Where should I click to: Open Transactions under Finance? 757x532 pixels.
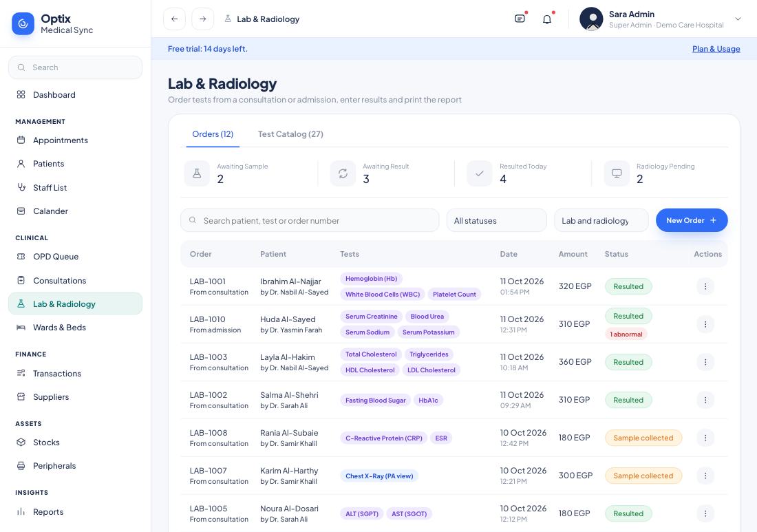pos(75,373)
